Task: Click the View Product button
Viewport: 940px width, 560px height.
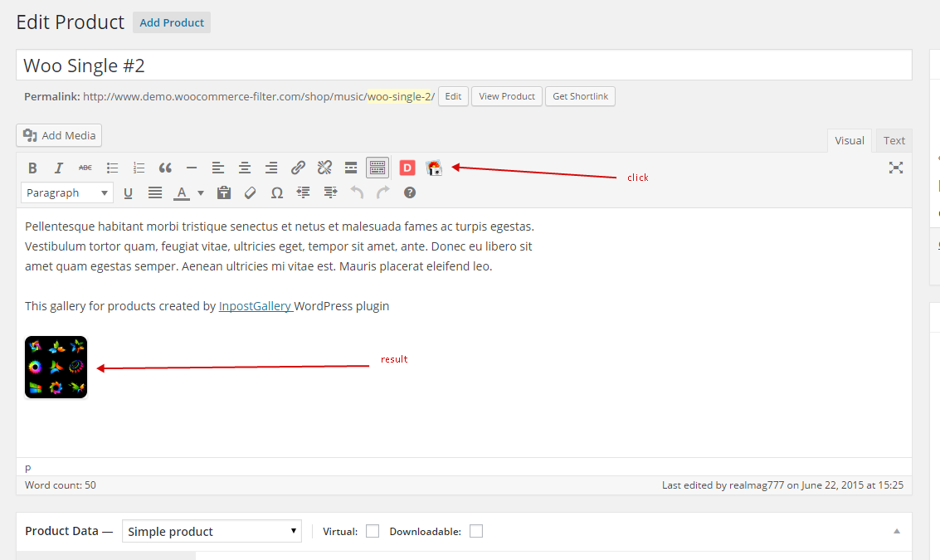Action: (507, 96)
